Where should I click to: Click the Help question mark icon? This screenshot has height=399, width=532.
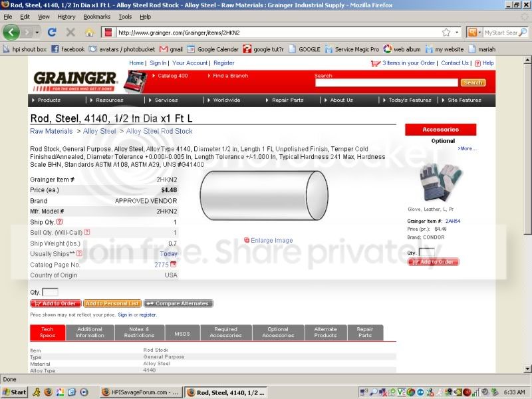[x=477, y=63]
